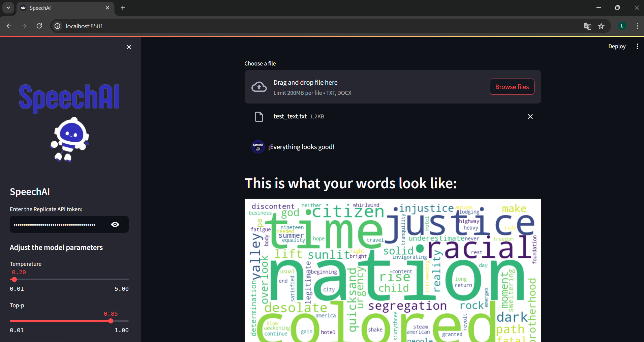This screenshot has height=342, width=644.
Task: Click the cloud upload icon
Action: (x=259, y=87)
